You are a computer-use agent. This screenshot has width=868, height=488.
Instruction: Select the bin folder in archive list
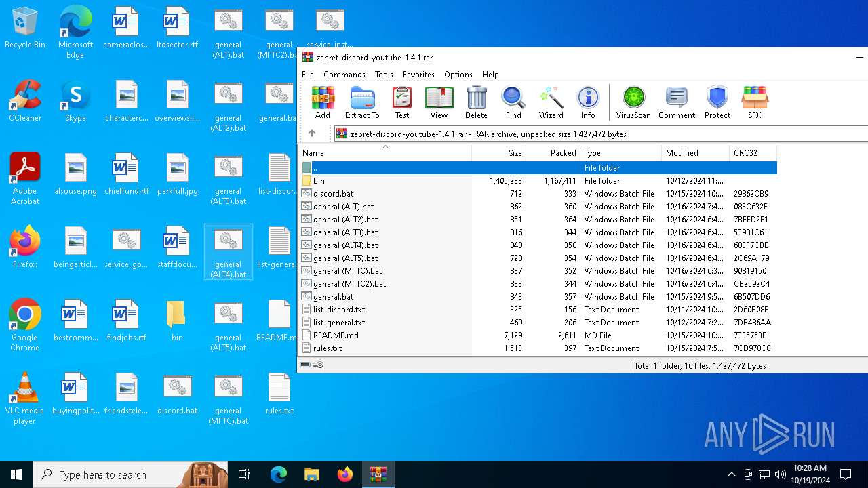(538, 181)
